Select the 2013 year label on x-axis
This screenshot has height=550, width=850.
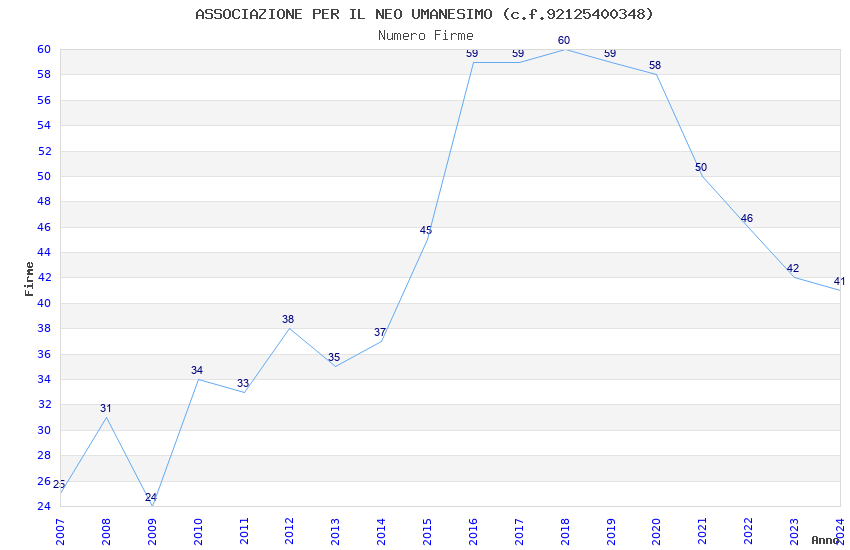click(335, 532)
